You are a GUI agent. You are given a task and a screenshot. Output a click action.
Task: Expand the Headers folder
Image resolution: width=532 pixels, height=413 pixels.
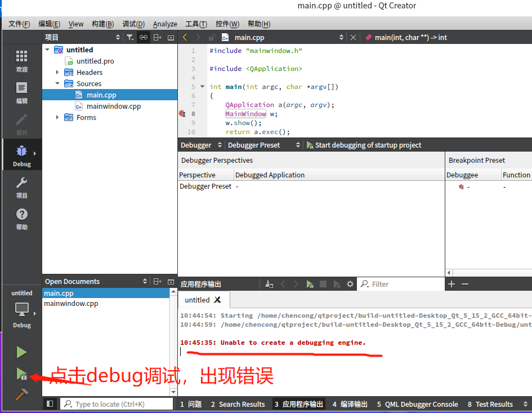click(x=57, y=72)
